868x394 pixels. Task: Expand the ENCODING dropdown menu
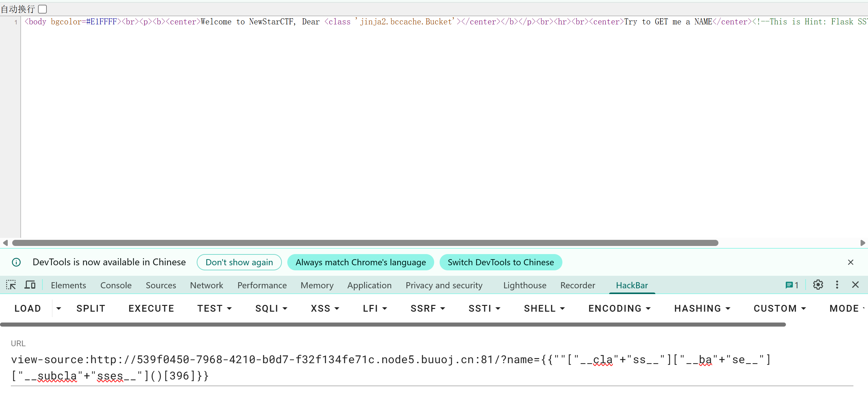click(x=619, y=308)
